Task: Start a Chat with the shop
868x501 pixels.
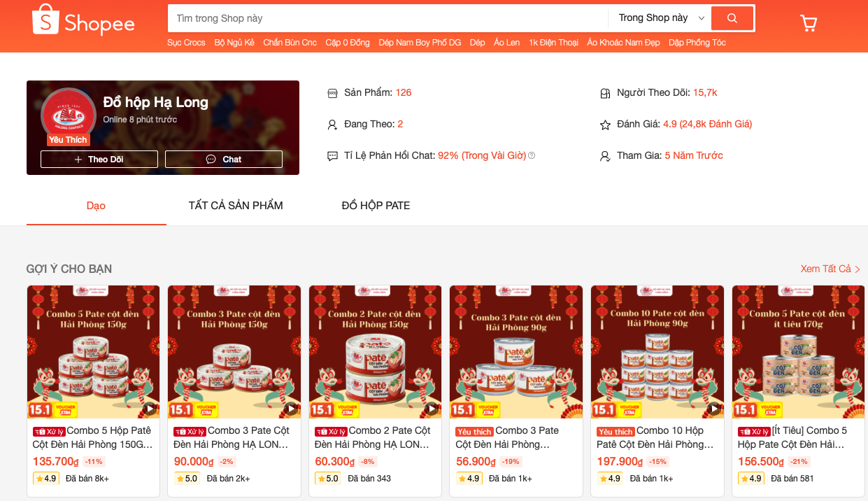Action: click(x=224, y=160)
